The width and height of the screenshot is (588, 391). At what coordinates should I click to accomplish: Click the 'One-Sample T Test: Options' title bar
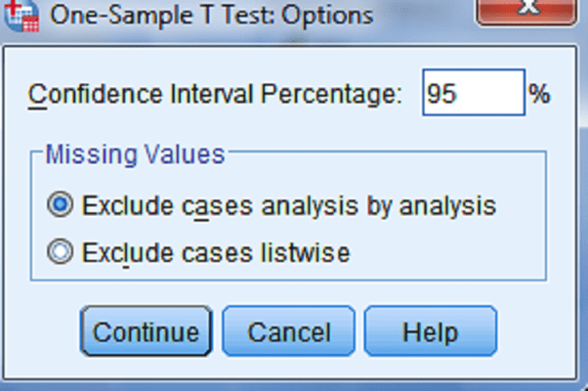pyautogui.click(x=240, y=16)
